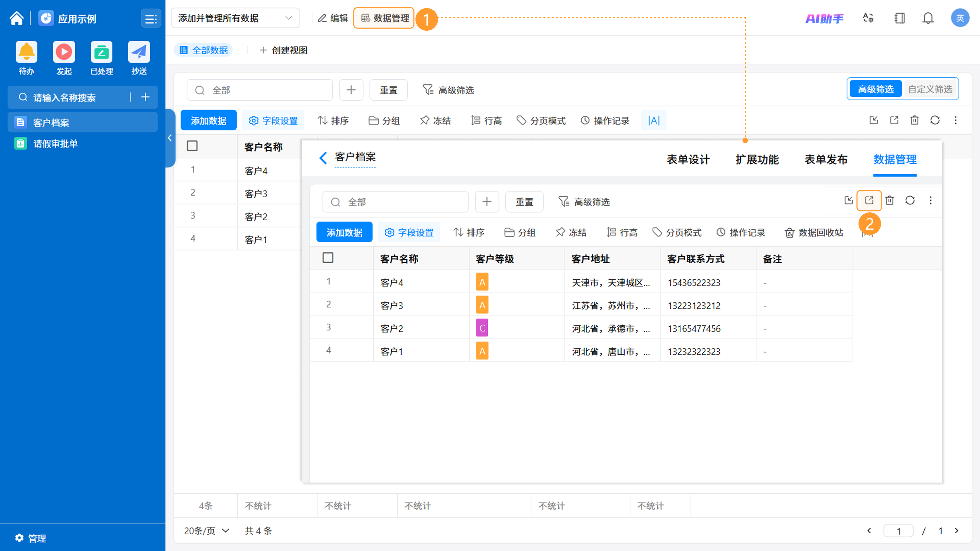Open the user avatar 英
This screenshot has width=980, height=551.
tap(960, 18)
